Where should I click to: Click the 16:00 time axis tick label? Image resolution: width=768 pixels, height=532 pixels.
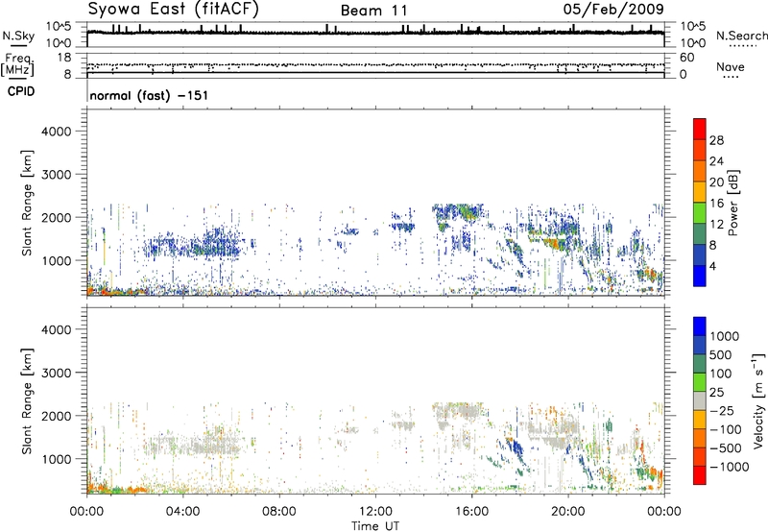coord(471,512)
